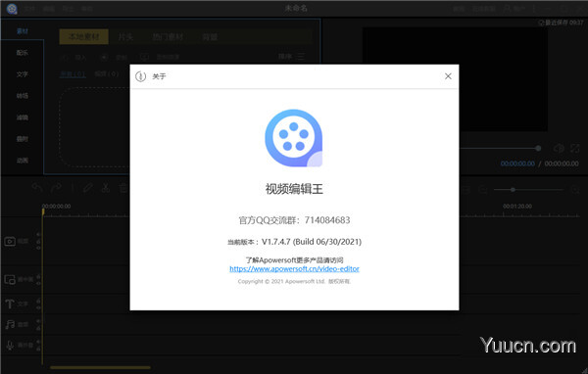This screenshot has height=374, width=588.
Task: Click the black video preview screen
Action: (x=455, y=79)
